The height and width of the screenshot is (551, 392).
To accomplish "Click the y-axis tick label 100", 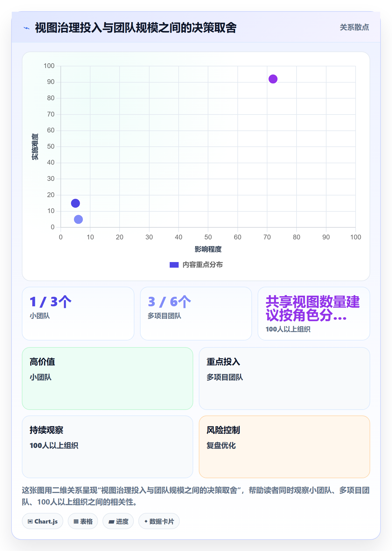I will click(49, 66).
